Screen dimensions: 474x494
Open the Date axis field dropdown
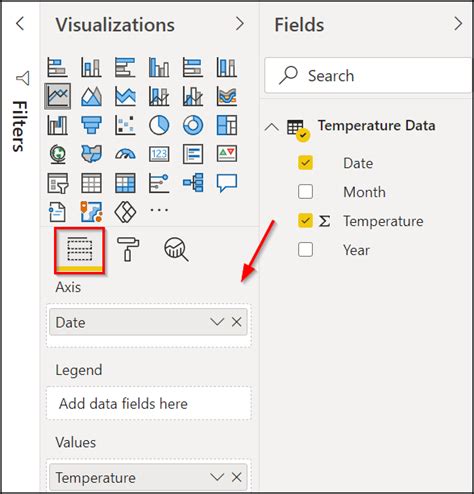pos(217,322)
